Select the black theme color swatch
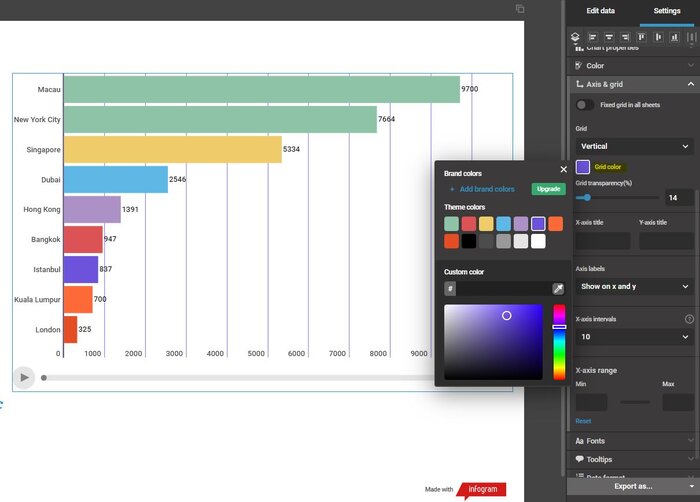 click(x=469, y=241)
